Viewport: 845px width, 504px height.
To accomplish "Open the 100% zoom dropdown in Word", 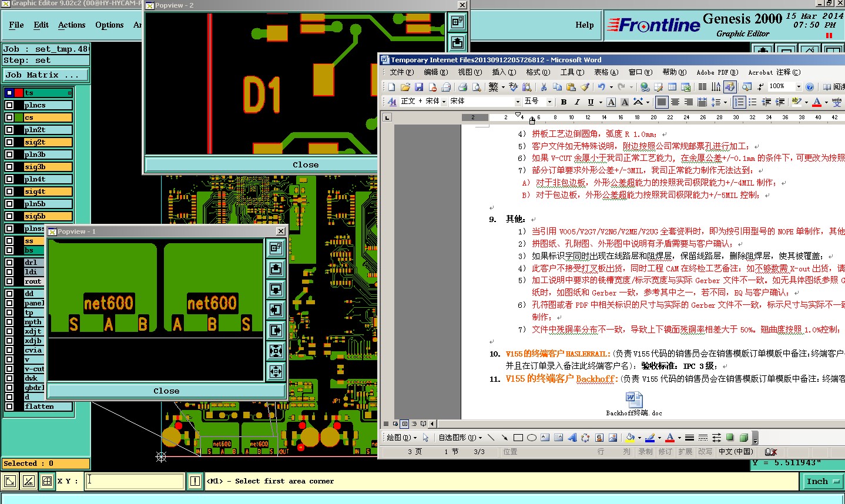I will coord(799,87).
